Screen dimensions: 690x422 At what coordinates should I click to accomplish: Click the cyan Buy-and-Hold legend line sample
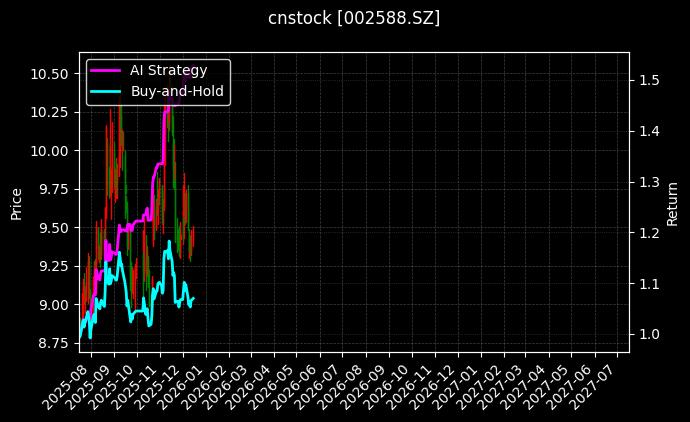[106, 91]
